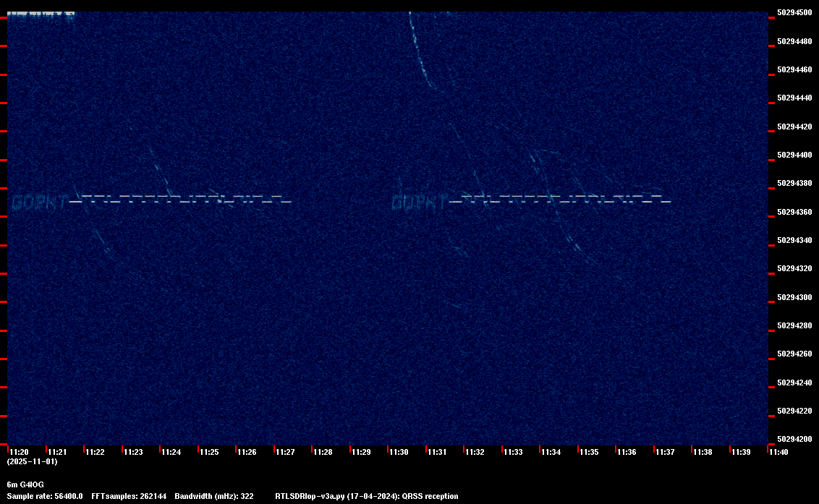Click the 50294420 frequency label
819x504 pixels.
[x=794, y=127]
